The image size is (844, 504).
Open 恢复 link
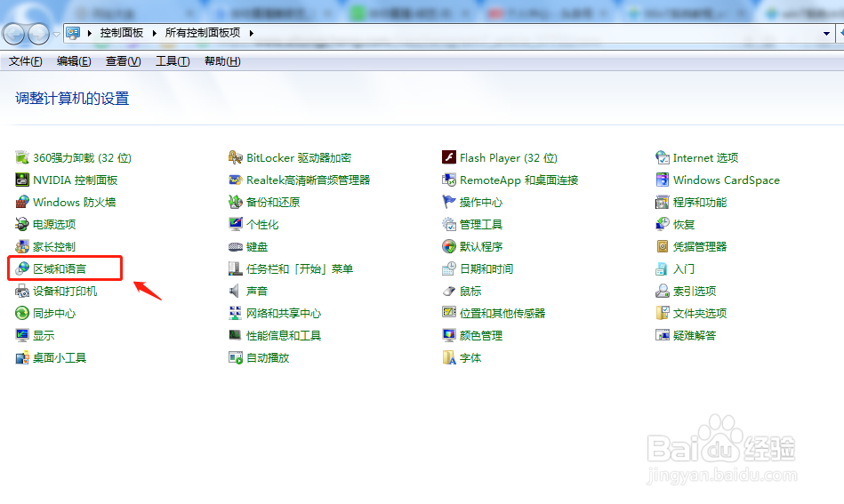pyautogui.click(x=684, y=225)
